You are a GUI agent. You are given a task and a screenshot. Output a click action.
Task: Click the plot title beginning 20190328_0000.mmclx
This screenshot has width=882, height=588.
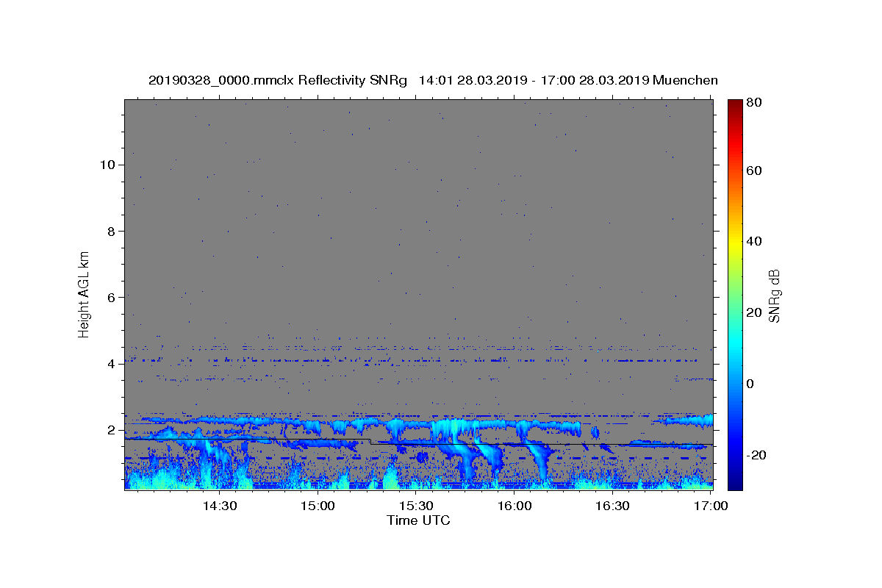[x=433, y=80]
